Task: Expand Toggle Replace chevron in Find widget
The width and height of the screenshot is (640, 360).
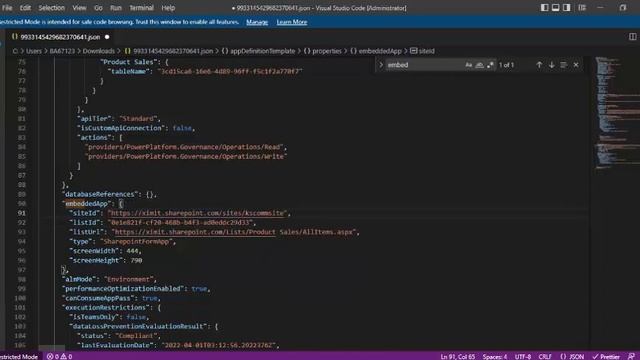Action: tap(381, 65)
